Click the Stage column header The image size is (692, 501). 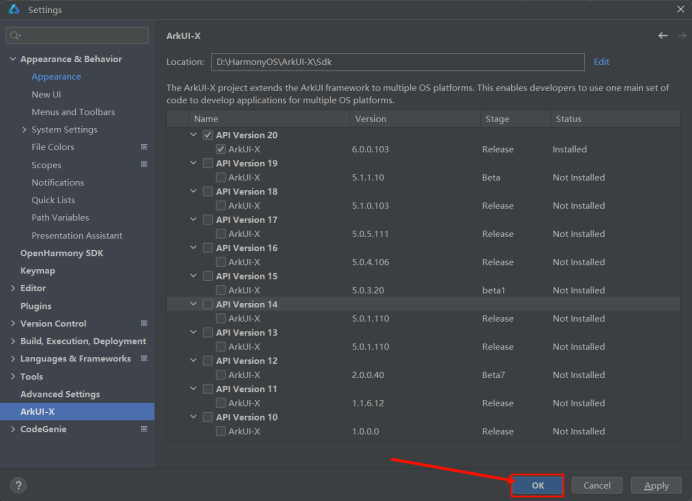click(x=515, y=119)
